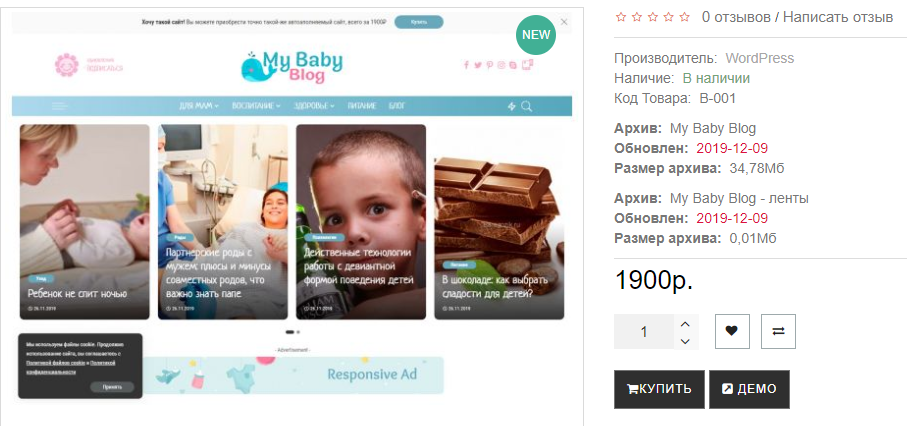Viewport: 907px width, 426px height.
Task: Open the ДЕМО demo button
Action: 749,390
